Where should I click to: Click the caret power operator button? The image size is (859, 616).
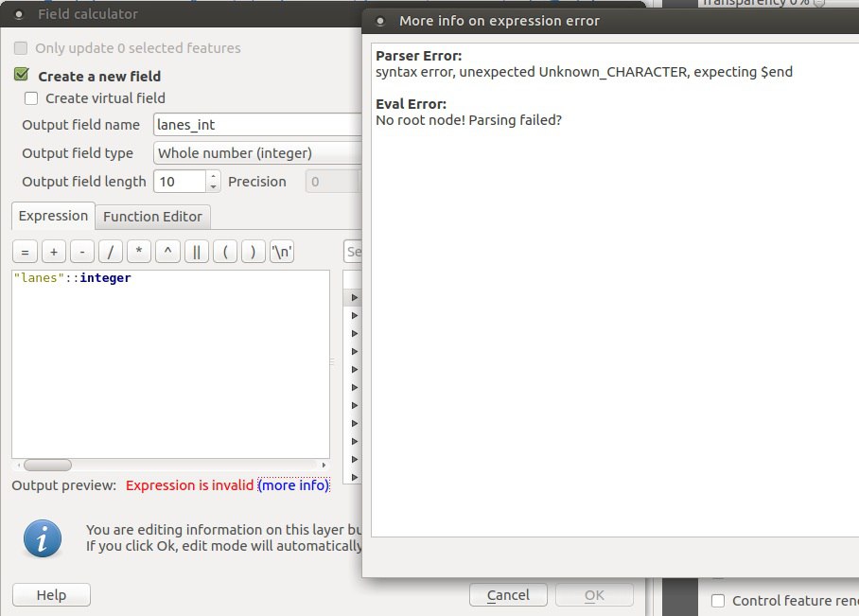[x=167, y=252]
